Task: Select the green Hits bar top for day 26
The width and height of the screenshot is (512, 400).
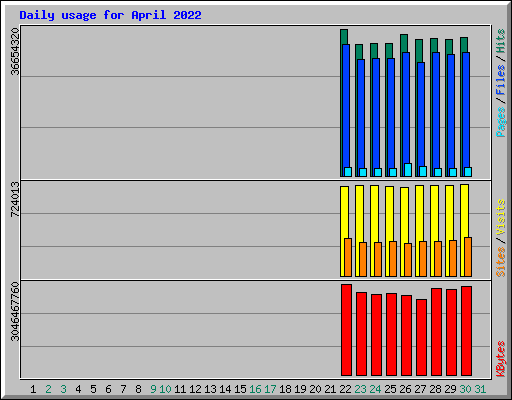Action: tap(404, 43)
